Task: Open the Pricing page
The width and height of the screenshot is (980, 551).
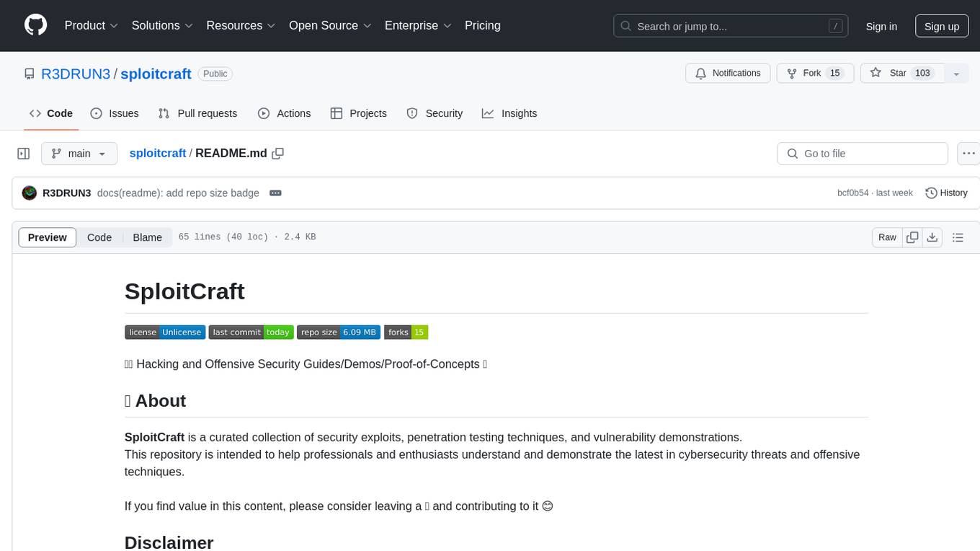Action: (x=483, y=25)
